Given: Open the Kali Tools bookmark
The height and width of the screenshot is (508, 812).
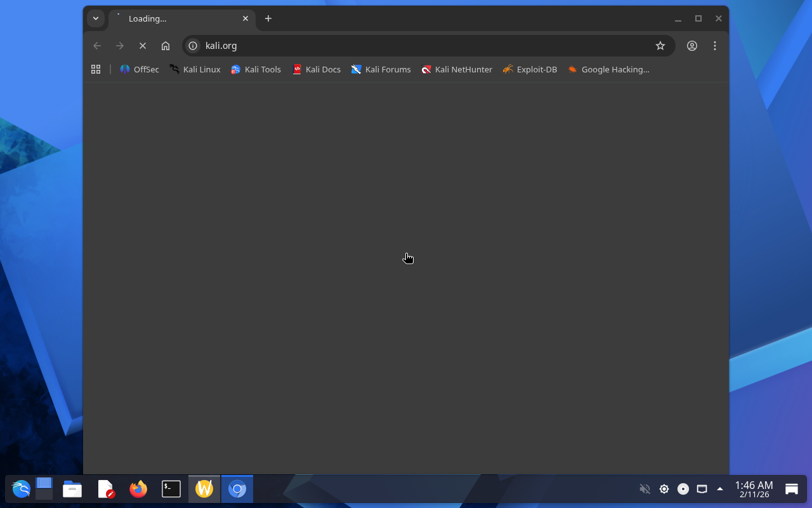Looking at the screenshot, I should 256,69.
